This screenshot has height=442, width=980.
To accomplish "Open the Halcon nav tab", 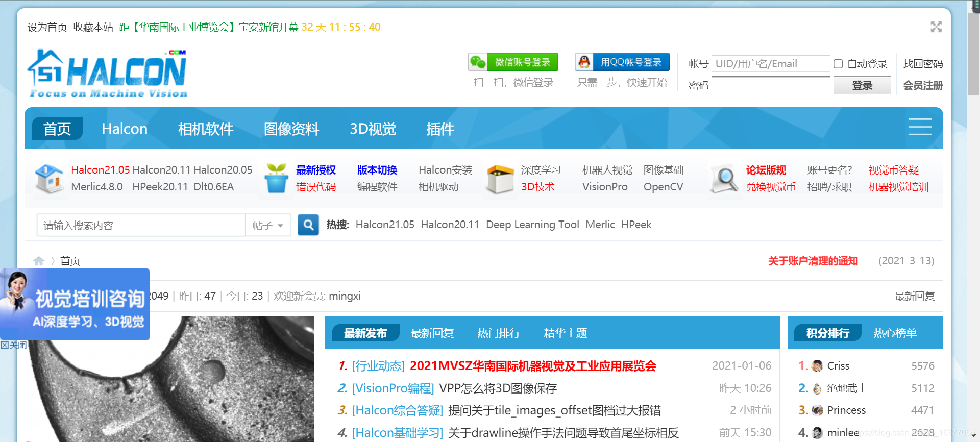I will click(125, 129).
